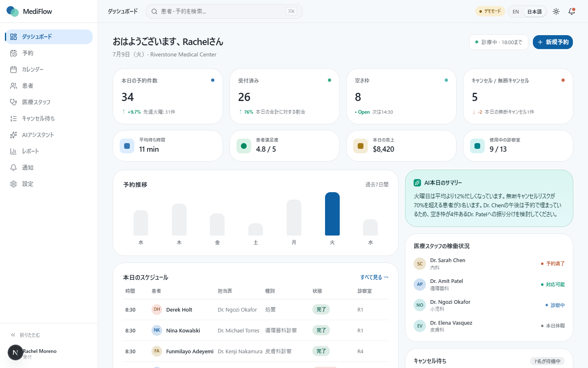Click the 使用中の診察室 teal icon
The image size is (588, 368).
click(477, 146)
